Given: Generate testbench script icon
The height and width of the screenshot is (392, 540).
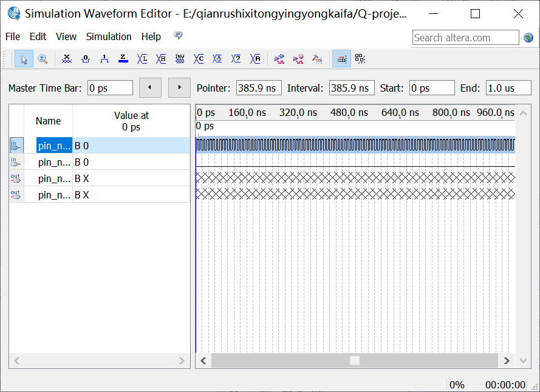Looking at the screenshot, I should pyautogui.click(x=317, y=59).
